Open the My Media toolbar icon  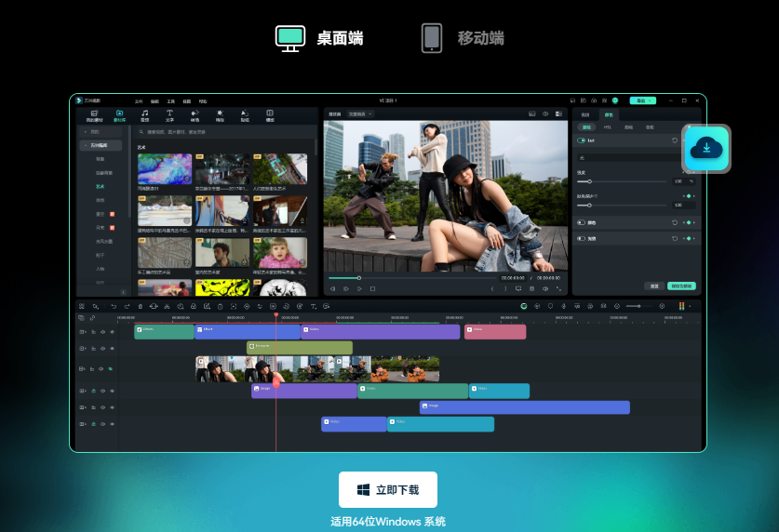click(94, 115)
